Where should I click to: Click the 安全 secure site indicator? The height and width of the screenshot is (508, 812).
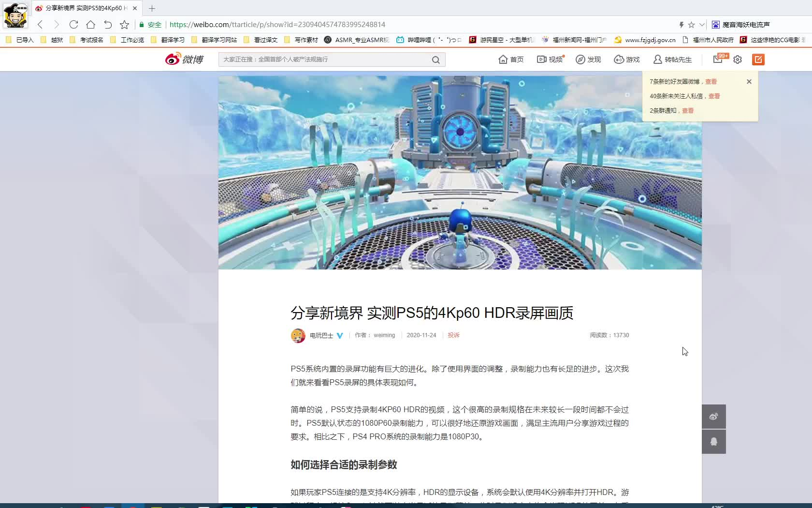[x=150, y=25]
